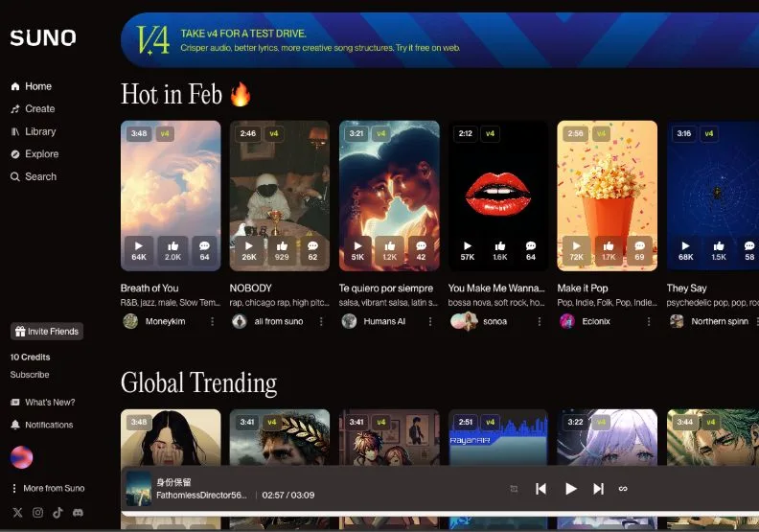Screen dimensions: 759x532
Task: Open comments on Breath of You
Action: coord(204,251)
